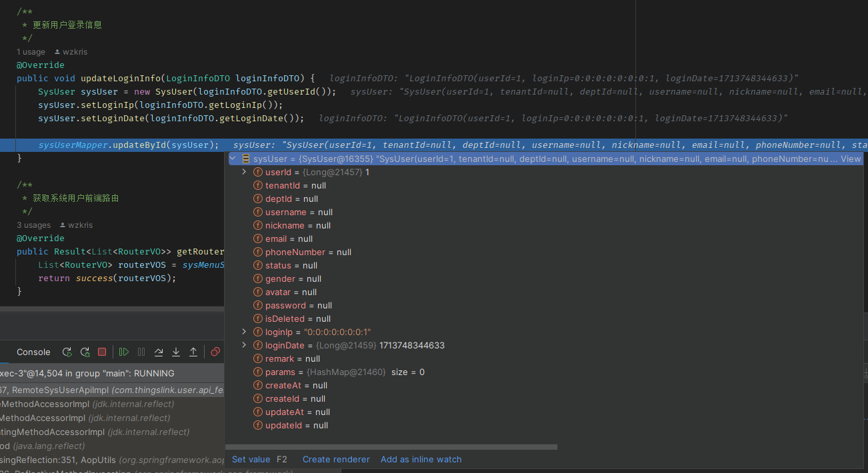The image size is (868, 473).
Task: Click the Rerun icon in debug toolbar
Action: click(x=67, y=352)
